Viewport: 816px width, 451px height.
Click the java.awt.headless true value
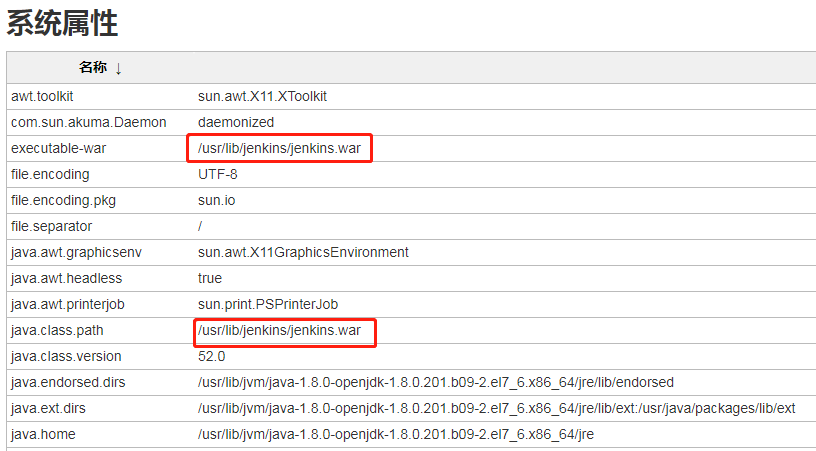click(210, 278)
